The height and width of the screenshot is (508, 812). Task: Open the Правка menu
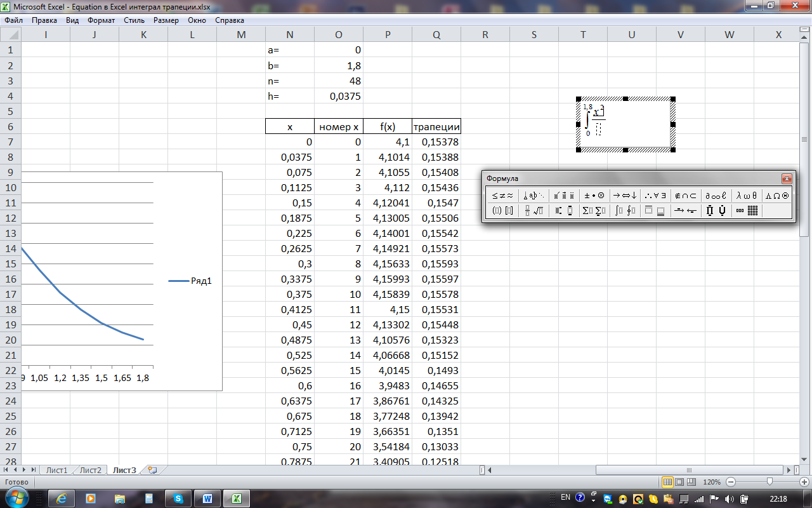coord(44,20)
